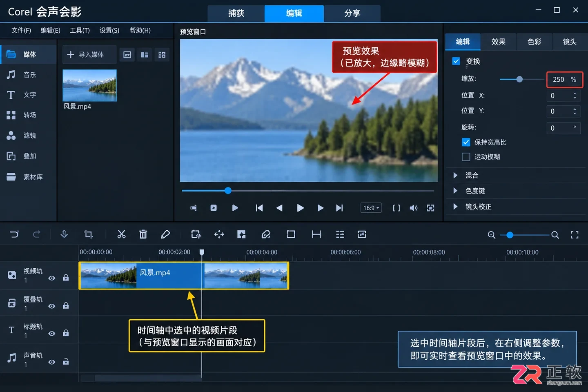Uncheck the 变换 checkbox
Image resolution: width=588 pixels, height=392 pixels.
456,61
